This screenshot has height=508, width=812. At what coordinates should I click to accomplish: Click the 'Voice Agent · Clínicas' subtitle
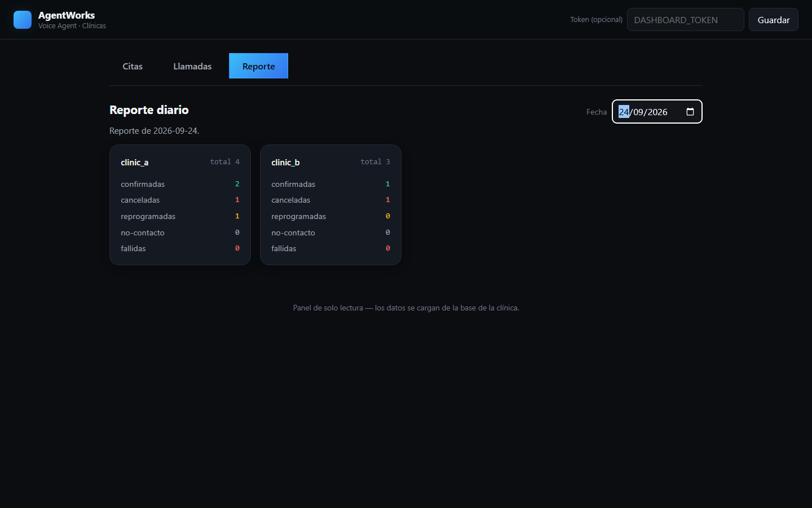tap(72, 26)
